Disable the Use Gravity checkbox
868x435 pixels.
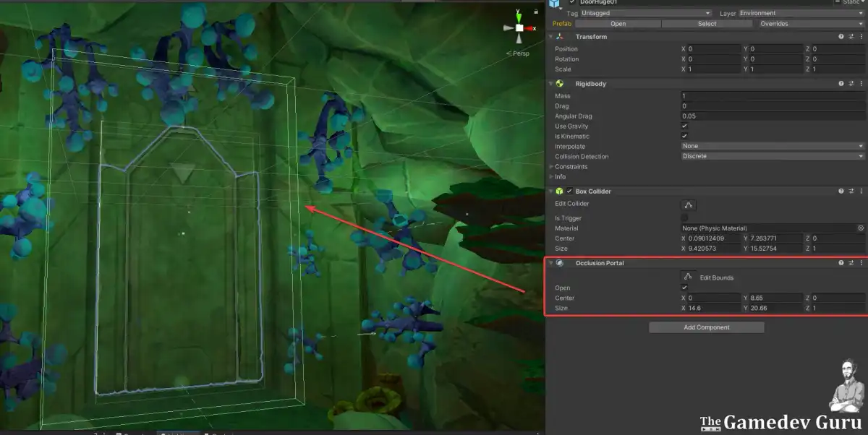pos(684,126)
